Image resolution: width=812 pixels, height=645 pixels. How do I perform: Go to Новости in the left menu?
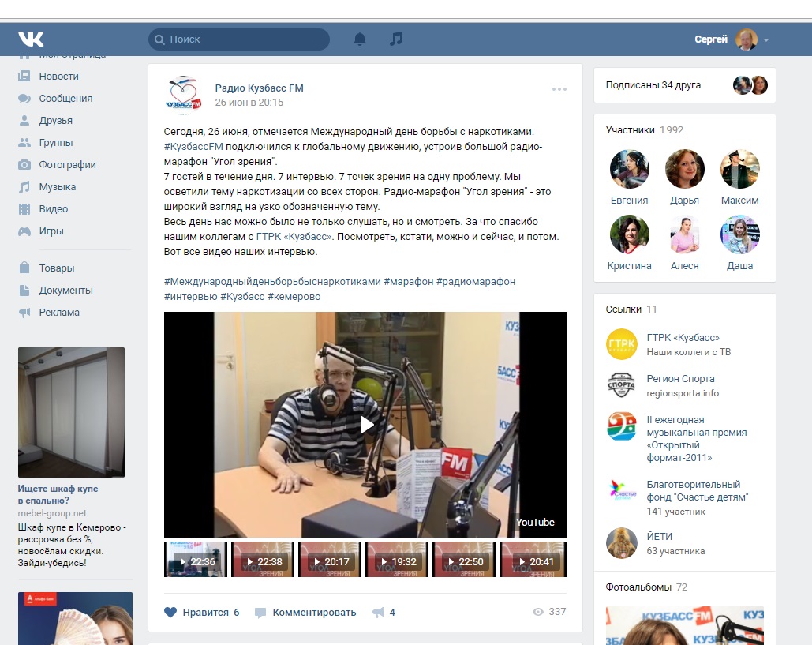(59, 76)
